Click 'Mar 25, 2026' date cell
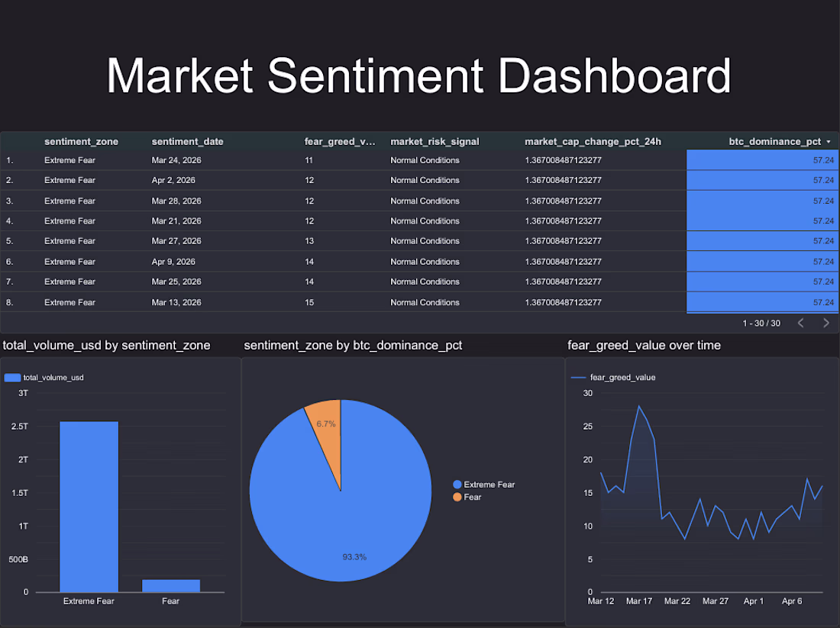This screenshot has height=628, width=840. [x=176, y=282]
